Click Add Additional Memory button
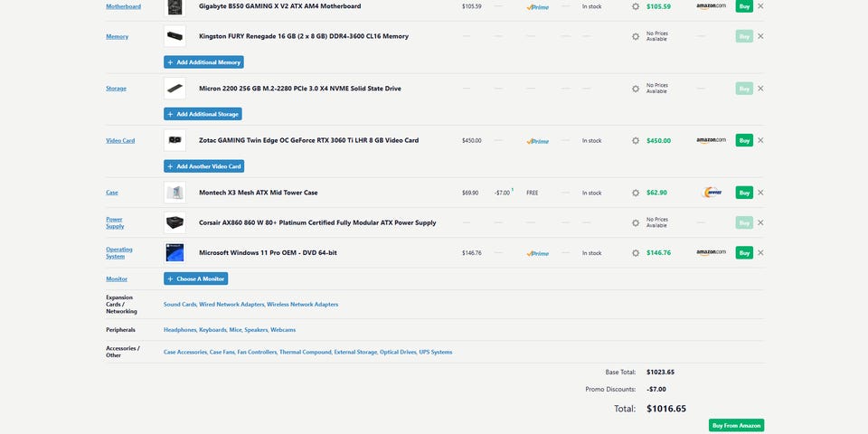 pos(203,62)
